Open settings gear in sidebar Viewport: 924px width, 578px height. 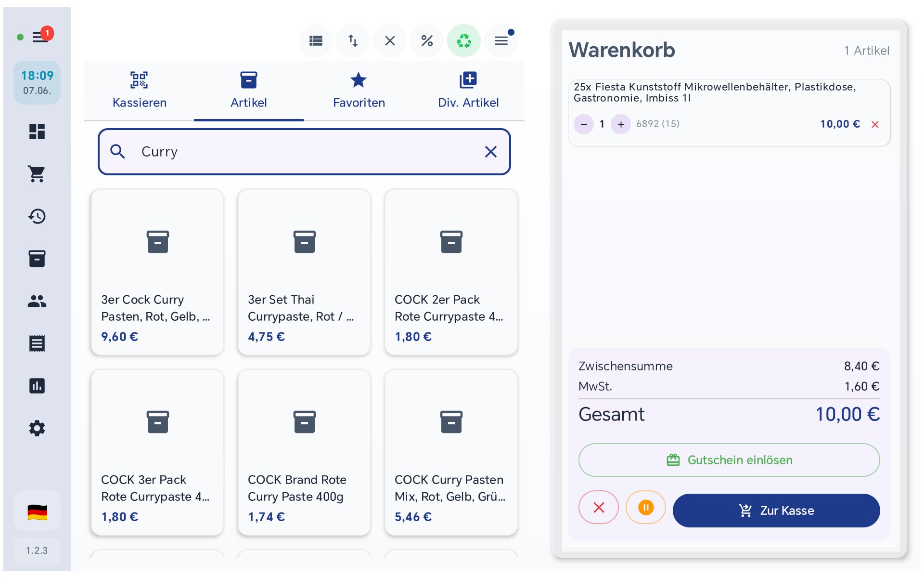pyautogui.click(x=37, y=428)
